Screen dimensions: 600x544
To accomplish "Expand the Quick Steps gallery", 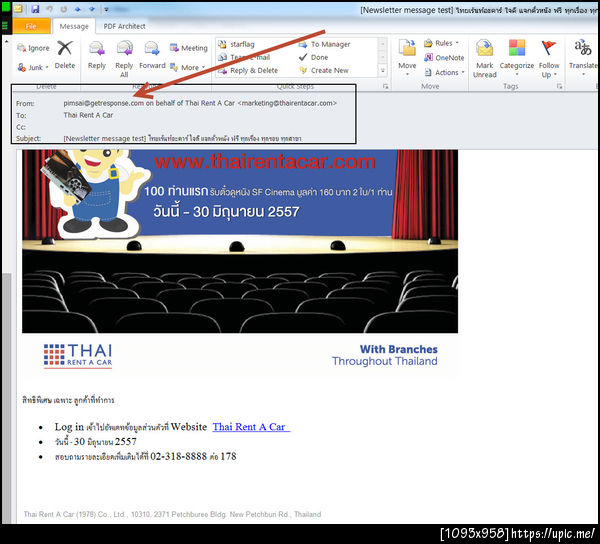I will tap(382, 70).
